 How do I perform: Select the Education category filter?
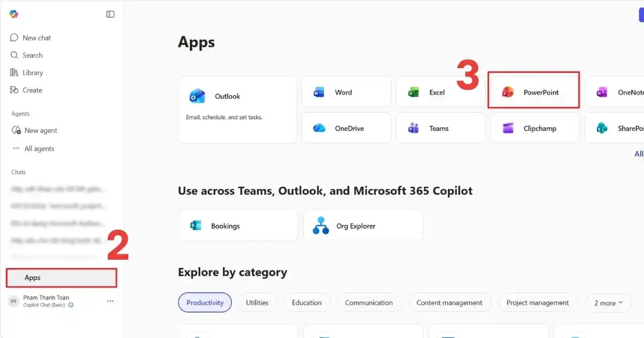(307, 303)
